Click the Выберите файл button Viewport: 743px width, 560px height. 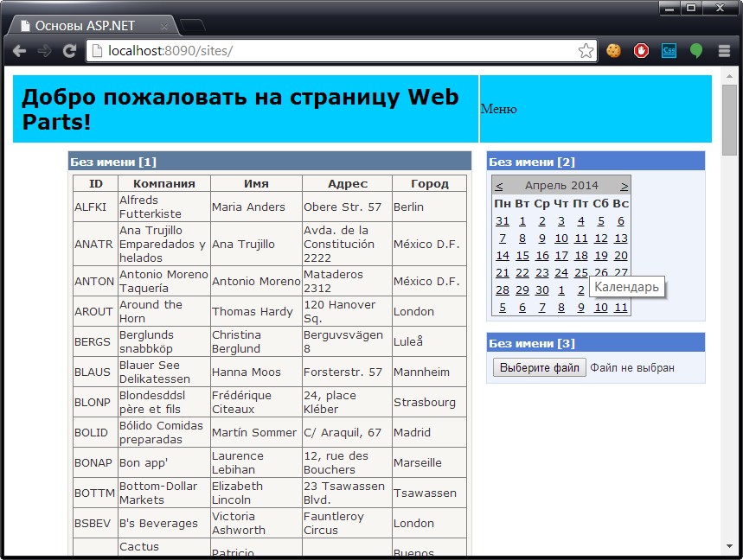[x=539, y=368]
